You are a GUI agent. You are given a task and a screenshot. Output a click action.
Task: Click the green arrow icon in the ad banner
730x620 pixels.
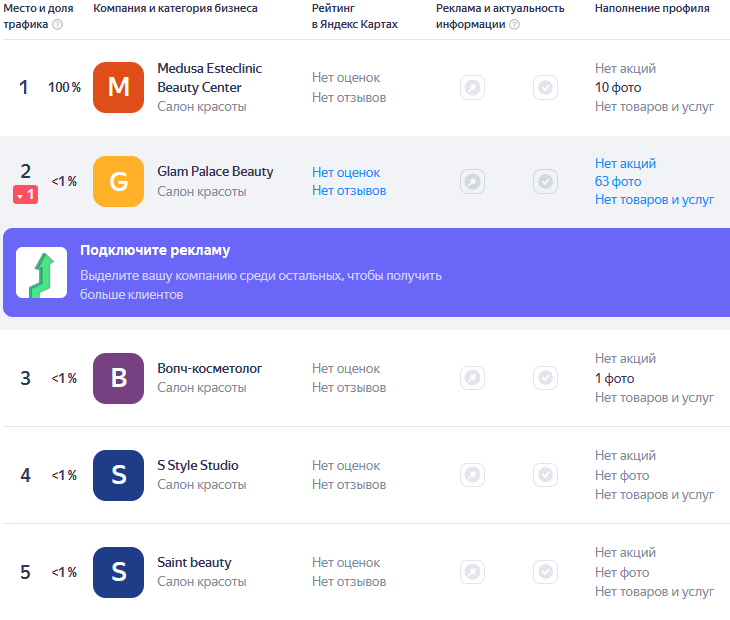point(41,273)
